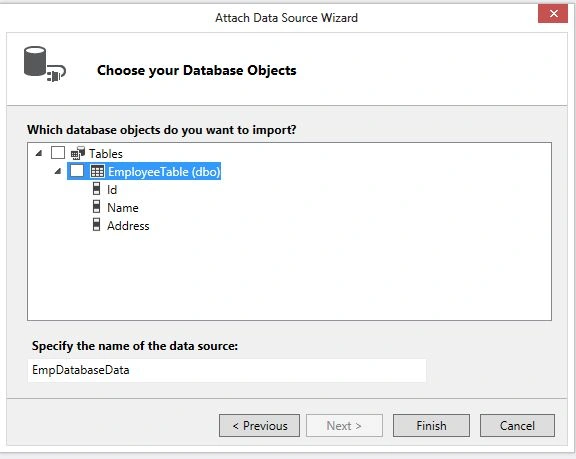Select the Id column entry
This screenshot has width=576, height=459.
112,190
